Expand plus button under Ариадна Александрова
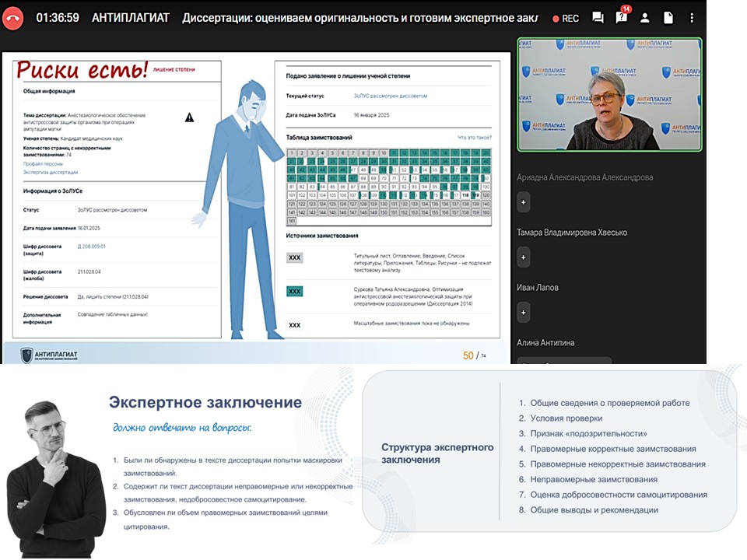The width and height of the screenshot is (747, 560). point(523,202)
